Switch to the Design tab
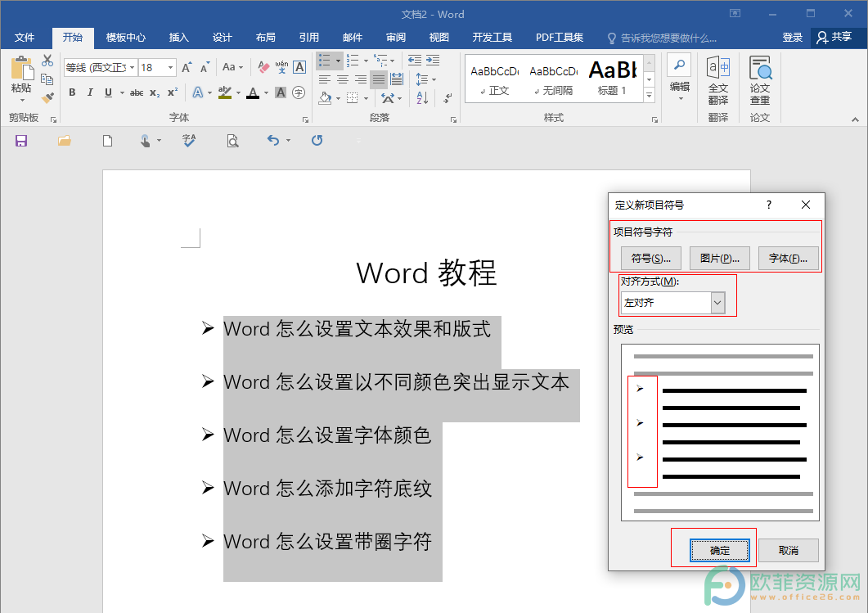Screen dimensions: 868x613 point(222,38)
